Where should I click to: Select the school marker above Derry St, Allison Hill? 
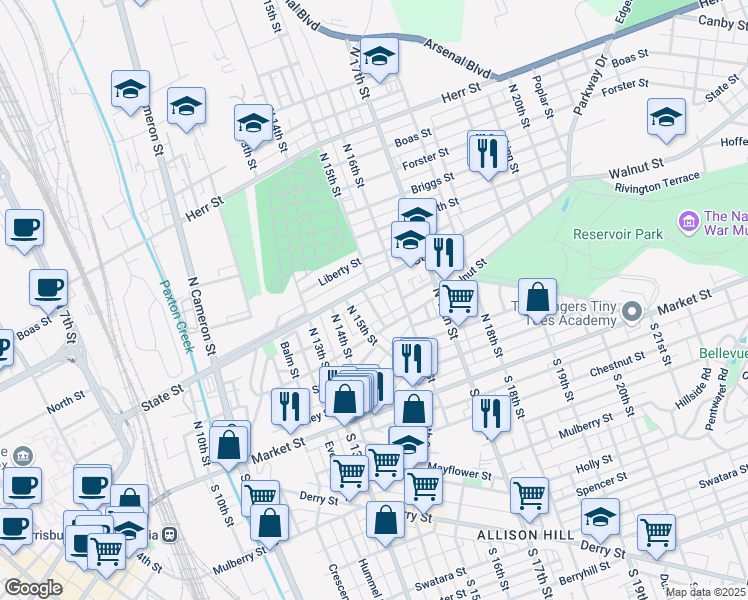click(601, 520)
